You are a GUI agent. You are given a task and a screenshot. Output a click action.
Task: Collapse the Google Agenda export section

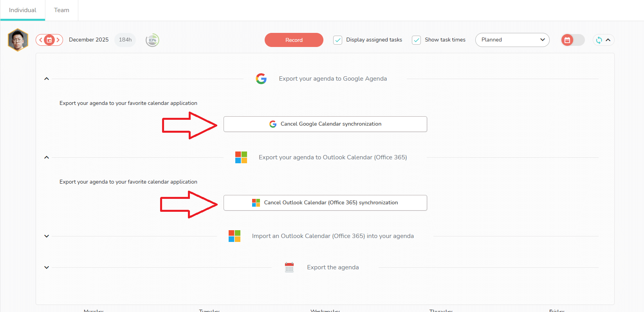click(x=47, y=79)
